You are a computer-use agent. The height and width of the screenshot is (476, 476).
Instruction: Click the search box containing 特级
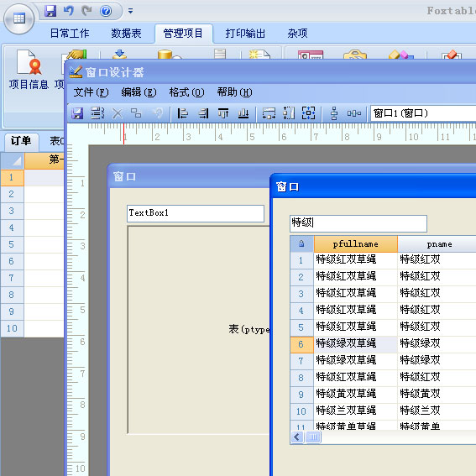(358, 223)
